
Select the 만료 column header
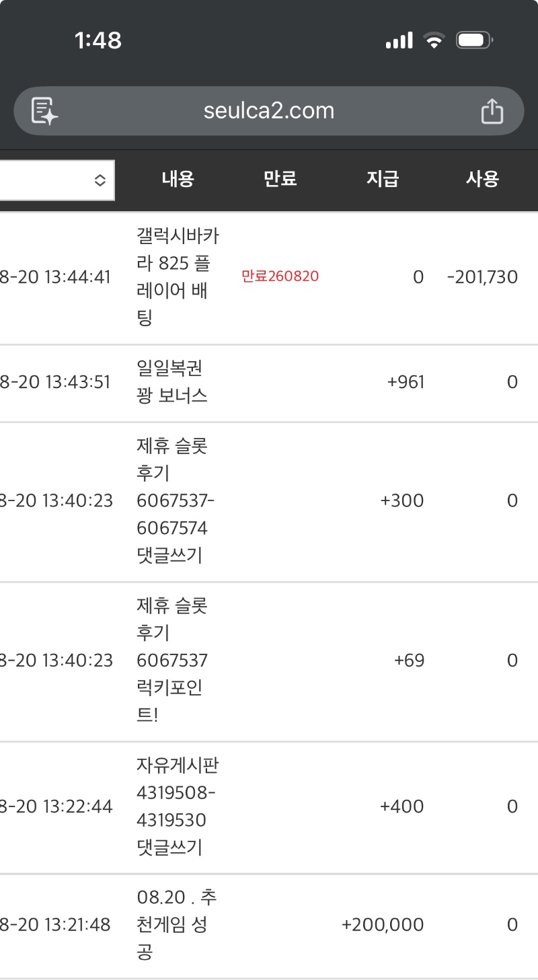[x=280, y=179]
